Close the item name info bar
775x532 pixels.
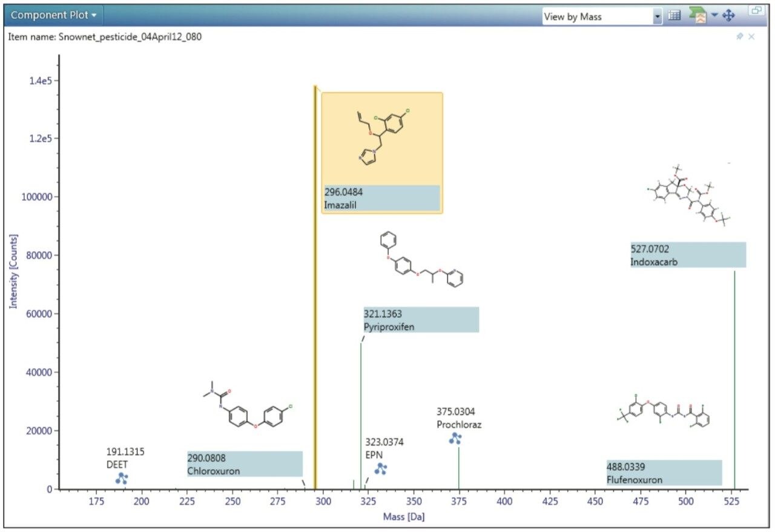point(752,37)
